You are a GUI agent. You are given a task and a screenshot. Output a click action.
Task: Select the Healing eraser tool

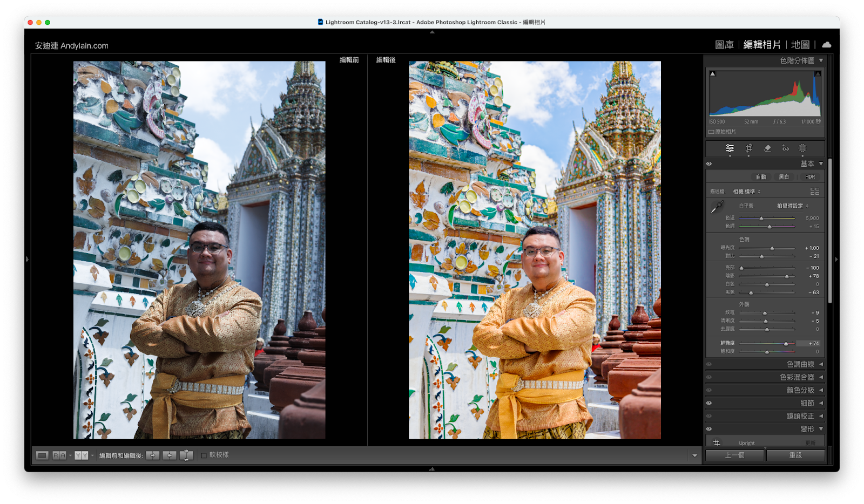pyautogui.click(x=767, y=148)
